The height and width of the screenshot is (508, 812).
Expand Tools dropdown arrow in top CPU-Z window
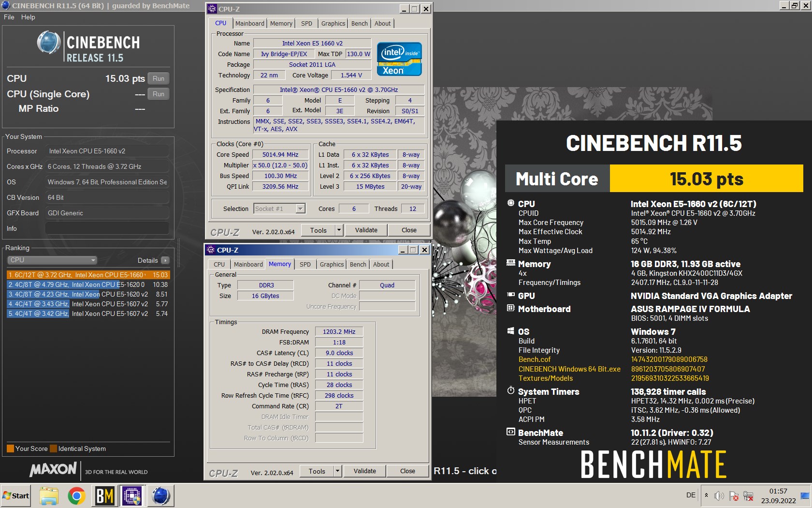(x=339, y=230)
